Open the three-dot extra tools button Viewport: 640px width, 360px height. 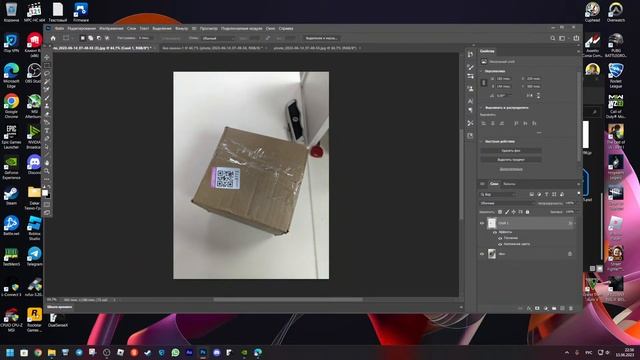click(x=47, y=179)
